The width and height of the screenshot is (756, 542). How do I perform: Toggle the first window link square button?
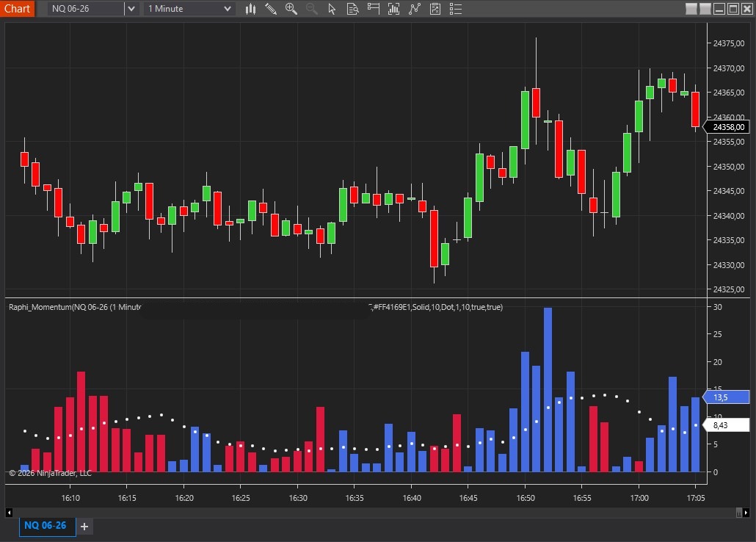tap(692, 9)
